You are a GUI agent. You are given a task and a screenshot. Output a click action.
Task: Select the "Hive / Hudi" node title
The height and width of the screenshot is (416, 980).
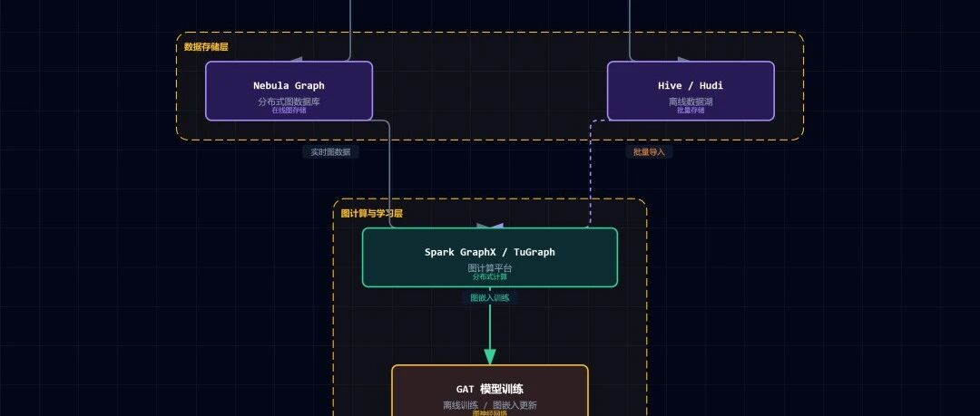[x=691, y=85]
